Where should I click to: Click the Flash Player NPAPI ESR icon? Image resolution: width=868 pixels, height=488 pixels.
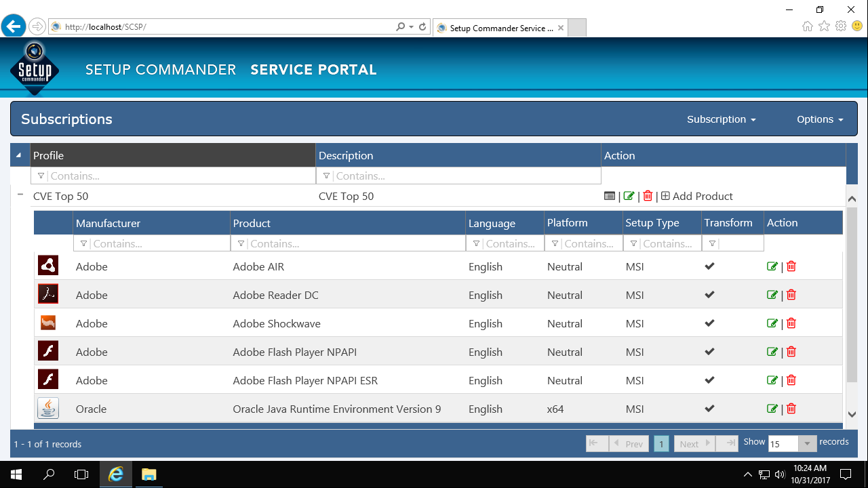click(48, 380)
